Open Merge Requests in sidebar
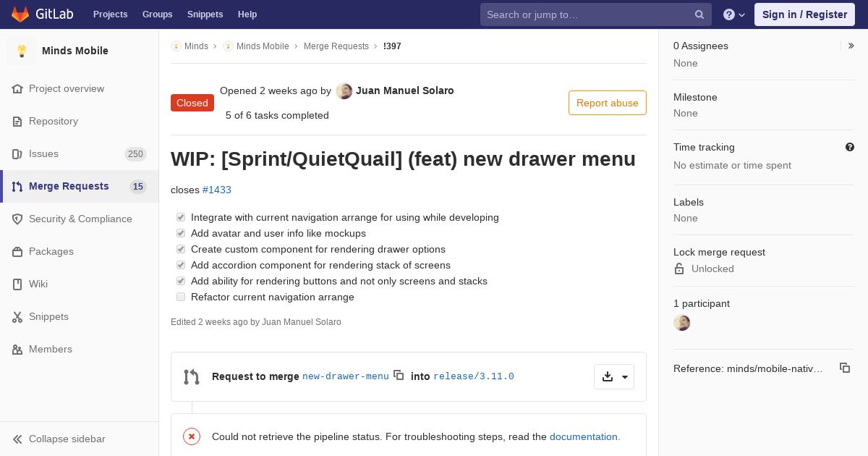Viewport: 868px width, 456px height. coord(80,186)
